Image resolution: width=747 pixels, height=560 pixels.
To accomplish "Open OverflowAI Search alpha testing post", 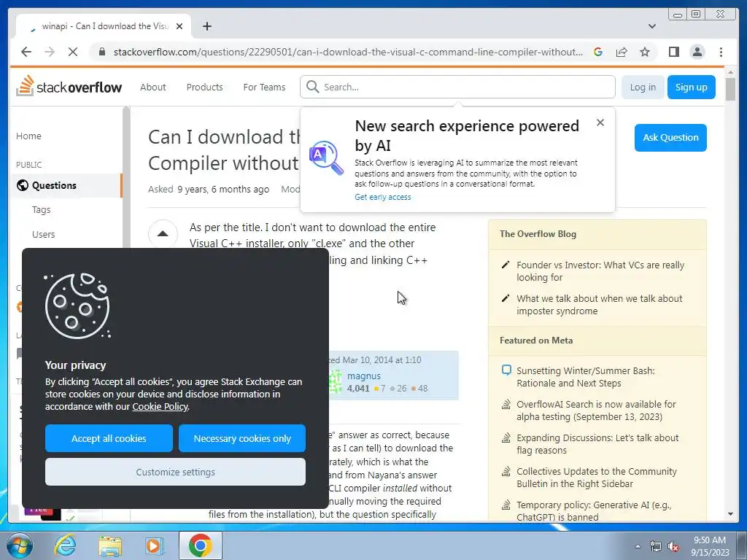I will pos(596,410).
